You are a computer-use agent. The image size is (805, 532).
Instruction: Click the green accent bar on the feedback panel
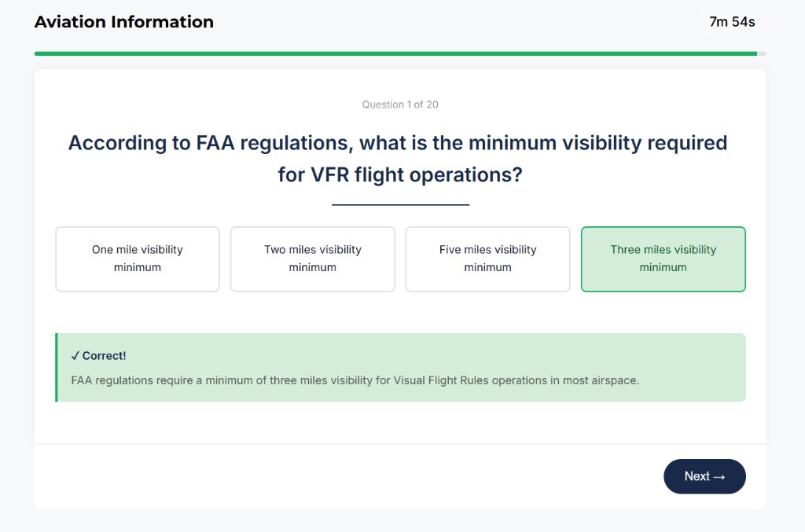pos(57,367)
